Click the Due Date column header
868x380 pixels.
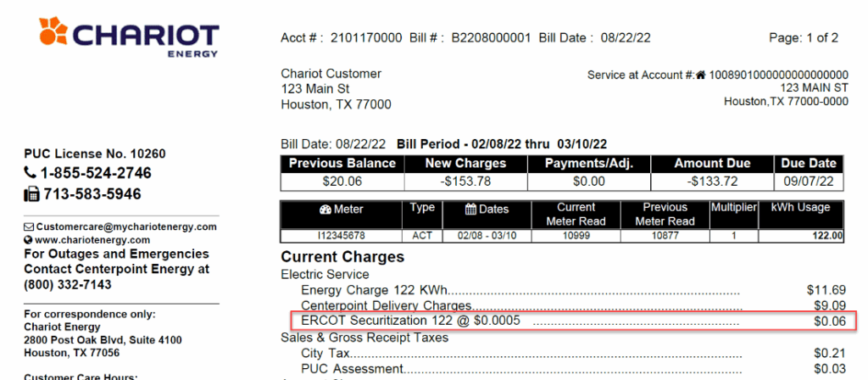click(809, 164)
